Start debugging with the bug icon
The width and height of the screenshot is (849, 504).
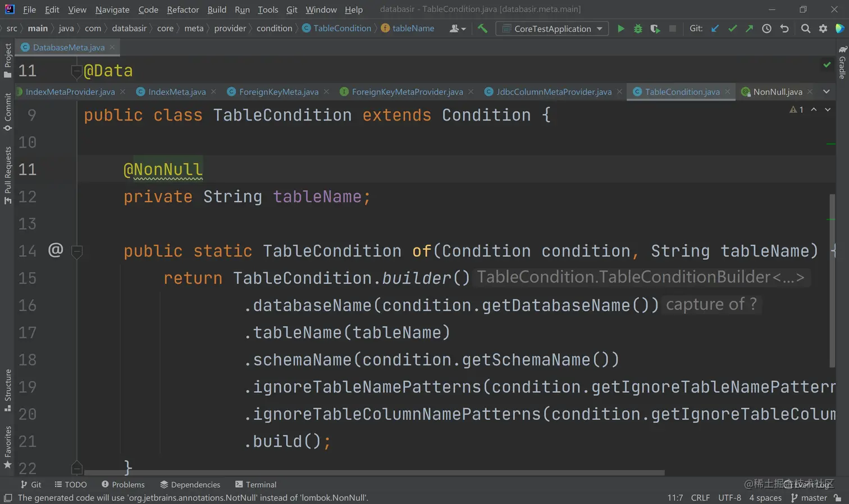pos(638,29)
